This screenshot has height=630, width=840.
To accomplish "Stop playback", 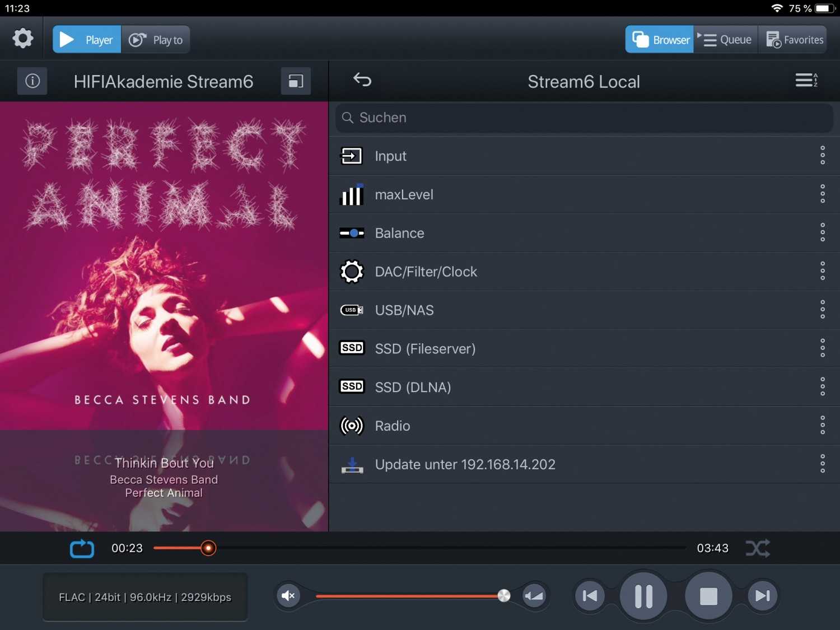I will pos(708,596).
